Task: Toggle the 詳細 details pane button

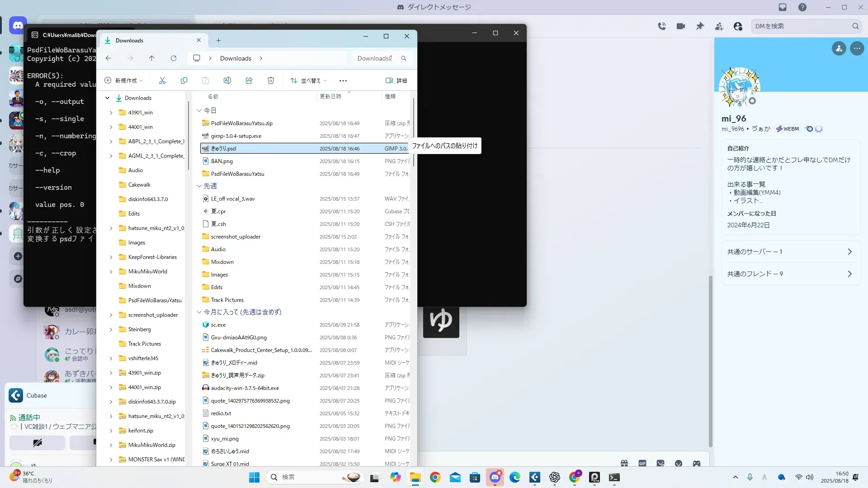Action: (x=396, y=80)
